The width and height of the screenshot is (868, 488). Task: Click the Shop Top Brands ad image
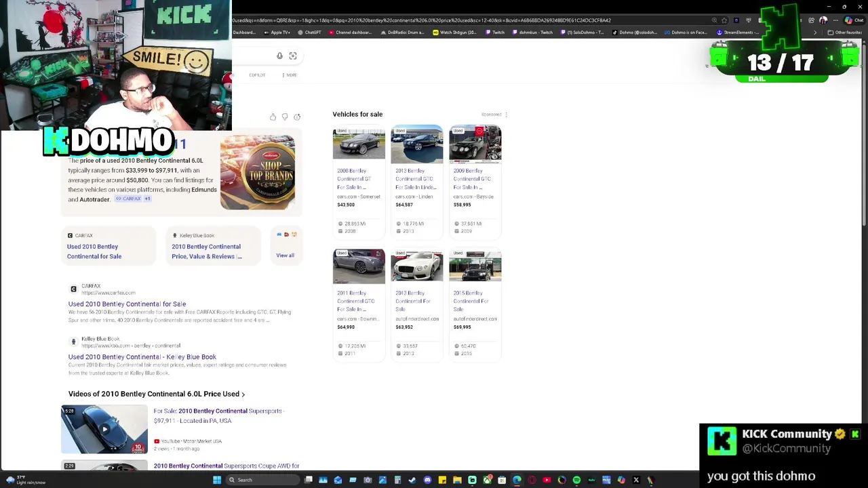pyautogui.click(x=257, y=172)
